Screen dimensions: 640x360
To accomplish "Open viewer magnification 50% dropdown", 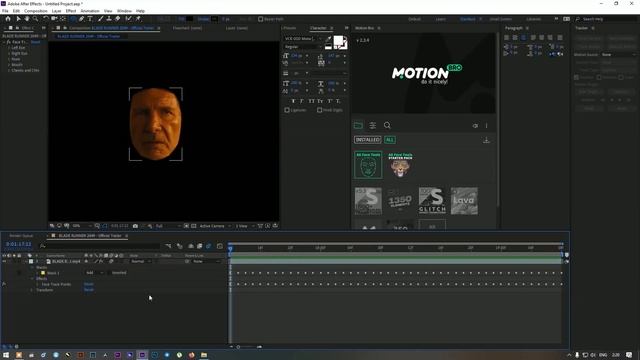I will point(82,226).
